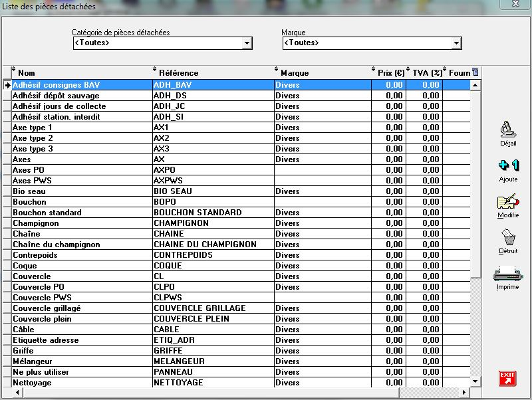The height and width of the screenshot is (400, 532).
Task: Click the TVA (%) column header
Action: (x=424, y=72)
